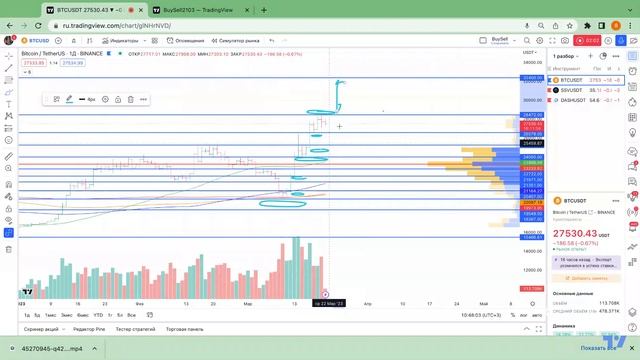
Task: Set the 1д time range
Action: click(x=27, y=315)
